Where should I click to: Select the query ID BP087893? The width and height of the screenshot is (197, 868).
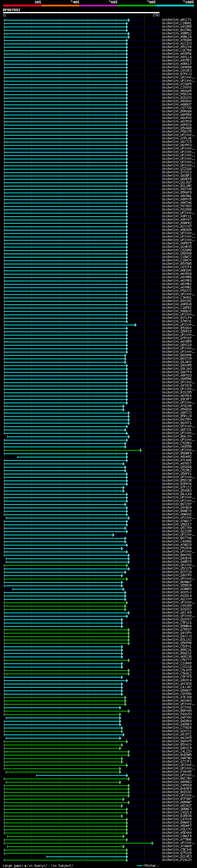[11, 10]
